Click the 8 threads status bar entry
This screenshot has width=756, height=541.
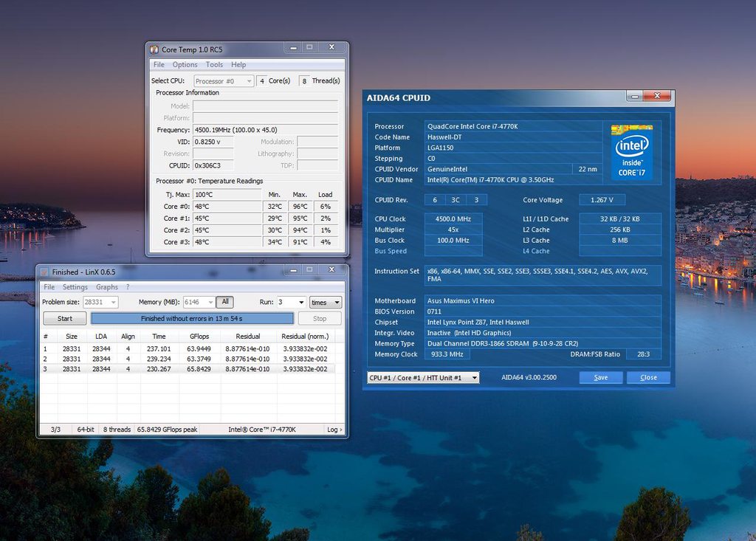tap(117, 429)
